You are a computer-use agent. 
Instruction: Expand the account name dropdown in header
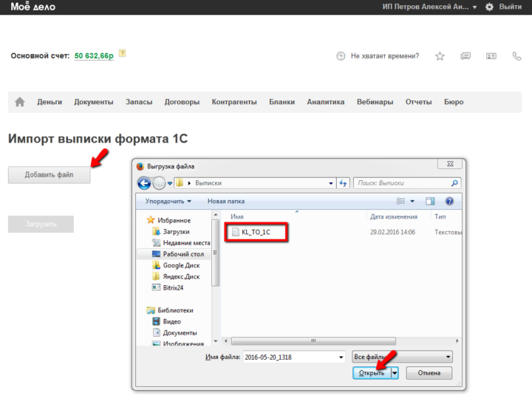(474, 7)
